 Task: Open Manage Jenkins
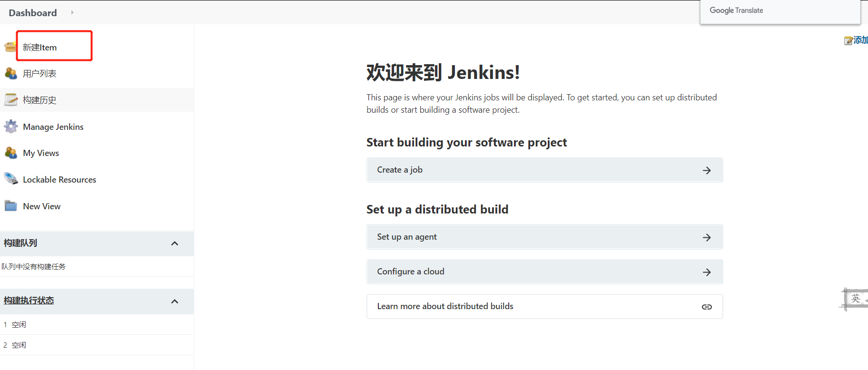tap(53, 127)
